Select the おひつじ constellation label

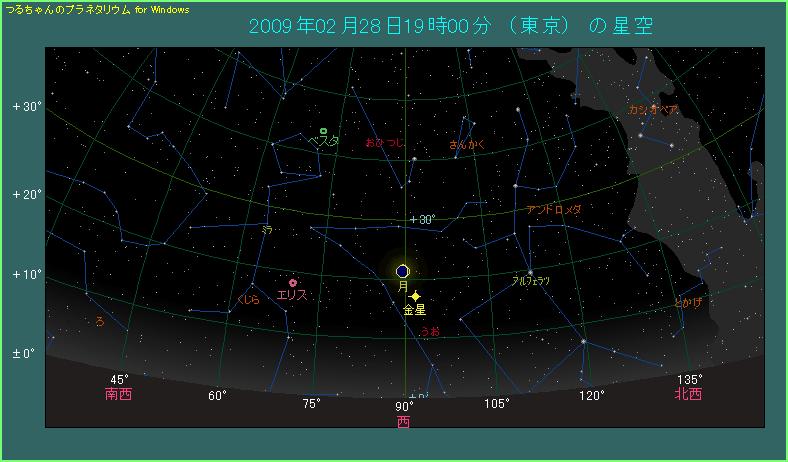[x=385, y=144]
